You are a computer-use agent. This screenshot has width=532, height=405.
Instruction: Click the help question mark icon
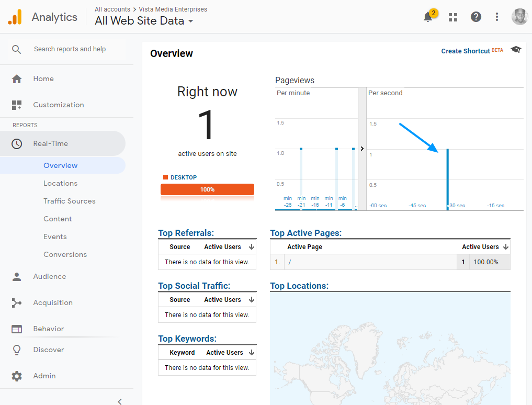(476, 17)
